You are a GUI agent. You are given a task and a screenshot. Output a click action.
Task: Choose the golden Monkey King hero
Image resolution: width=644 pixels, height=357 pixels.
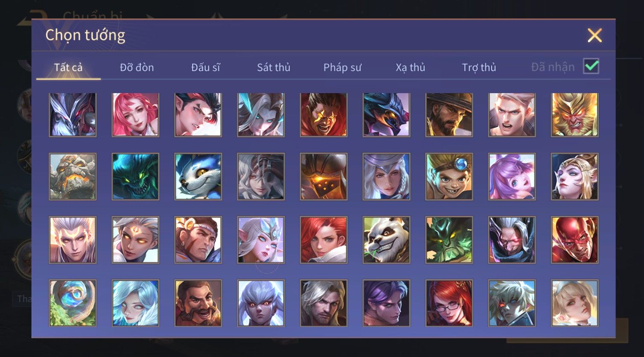click(575, 115)
